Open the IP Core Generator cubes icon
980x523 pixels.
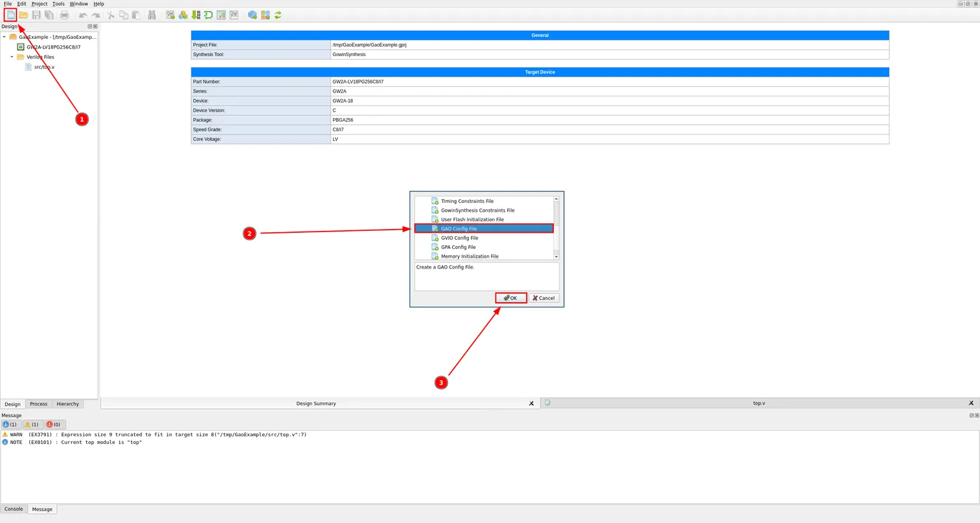(x=183, y=15)
